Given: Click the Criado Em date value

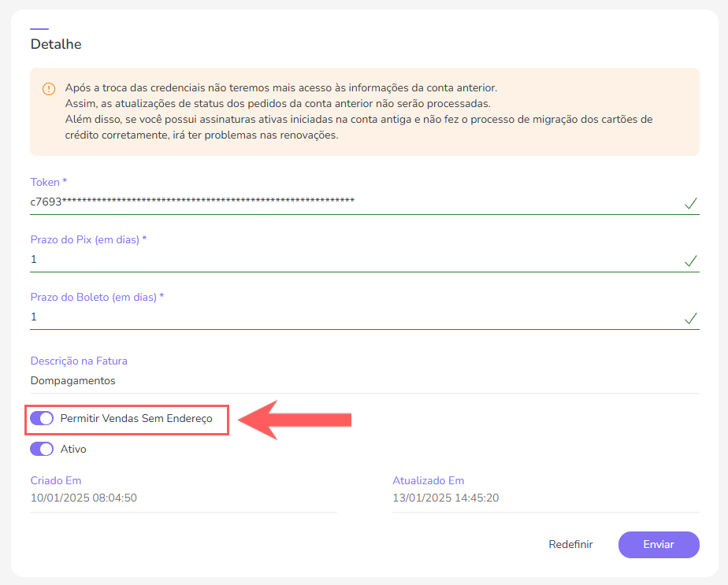Looking at the screenshot, I should pyautogui.click(x=84, y=498).
